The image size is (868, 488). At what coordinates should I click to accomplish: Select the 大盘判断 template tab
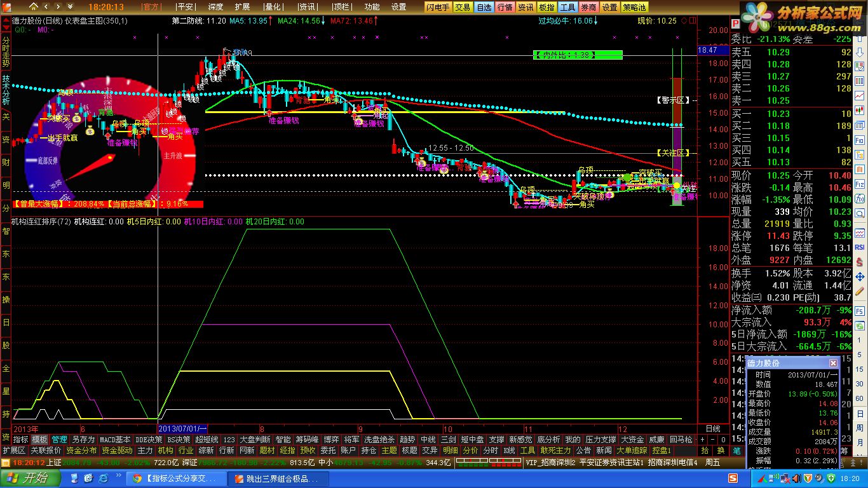click(255, 439)
